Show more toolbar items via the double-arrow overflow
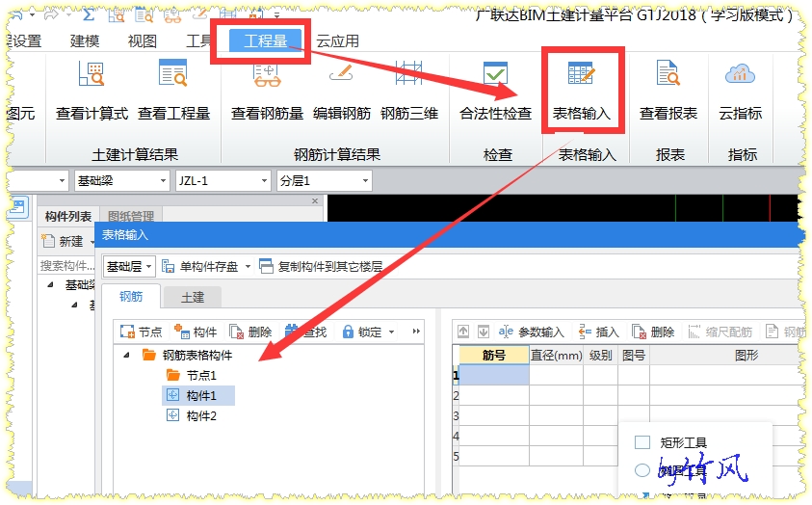Viewport: 812px width, 505px height. 416,331
